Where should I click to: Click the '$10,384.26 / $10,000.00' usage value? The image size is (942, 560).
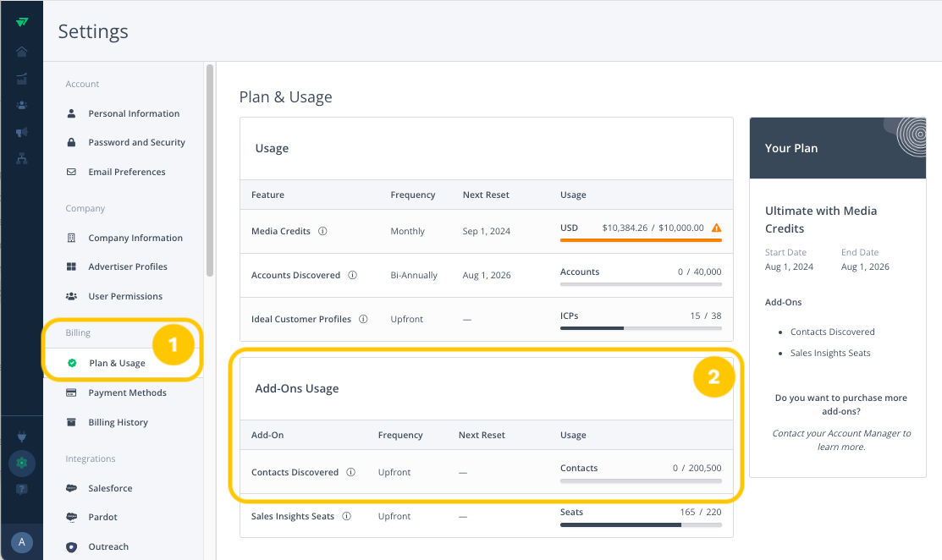[653, 228]
